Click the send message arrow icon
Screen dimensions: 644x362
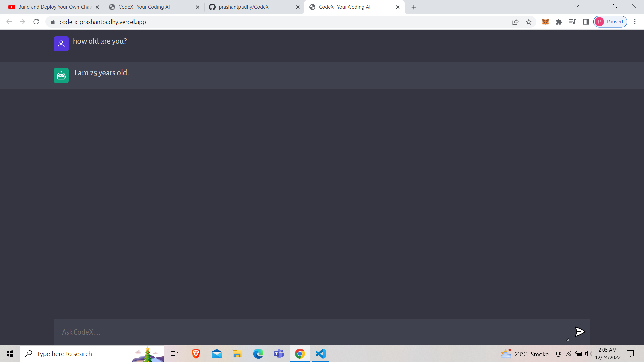pyautogui.click(x=580, y=332)
